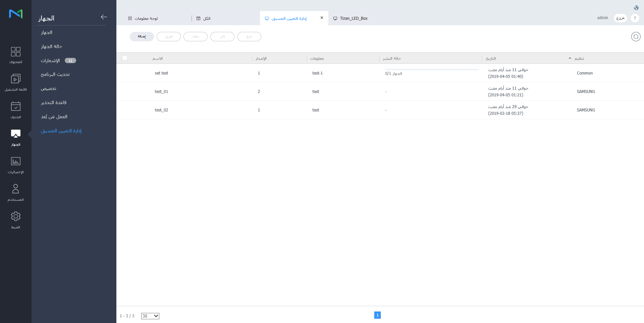
Task: Go to the Schedule calendar icon
Action: pos(16,110)
